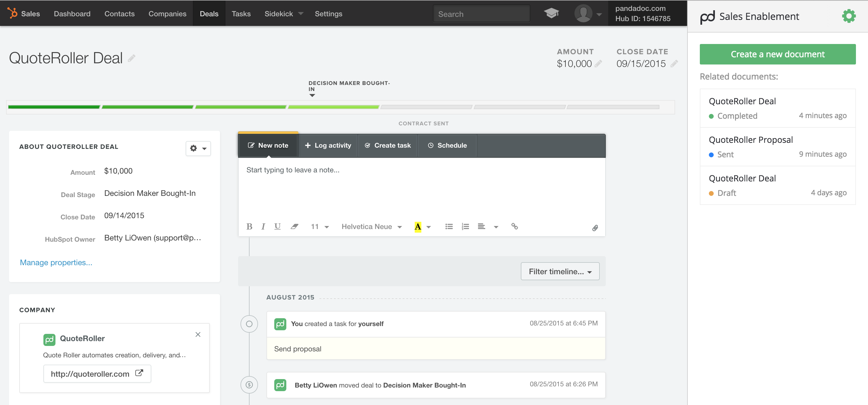Mark Send proposal task circle complete
The image size is (868, 405).
[249, 324]
